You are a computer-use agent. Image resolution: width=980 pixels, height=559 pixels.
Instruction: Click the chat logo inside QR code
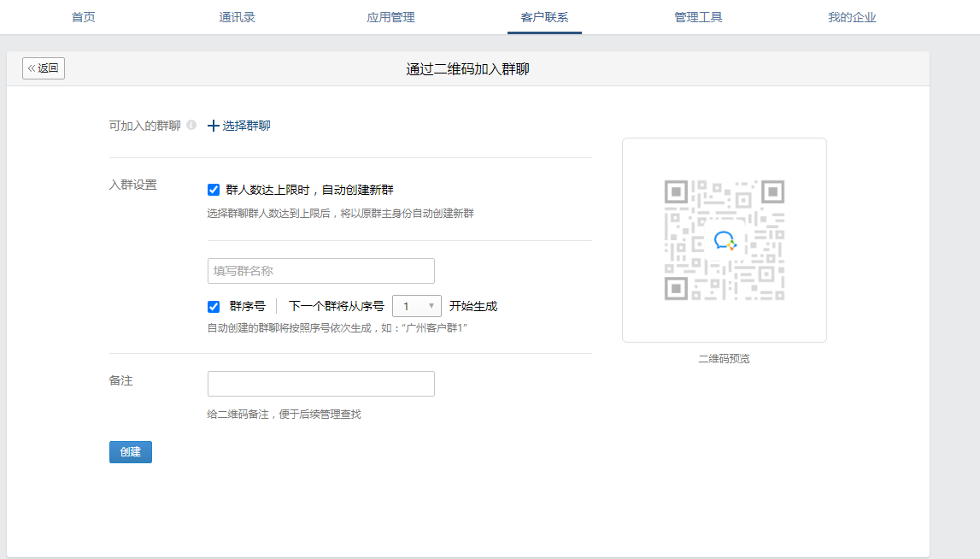(x=725, y=240)
